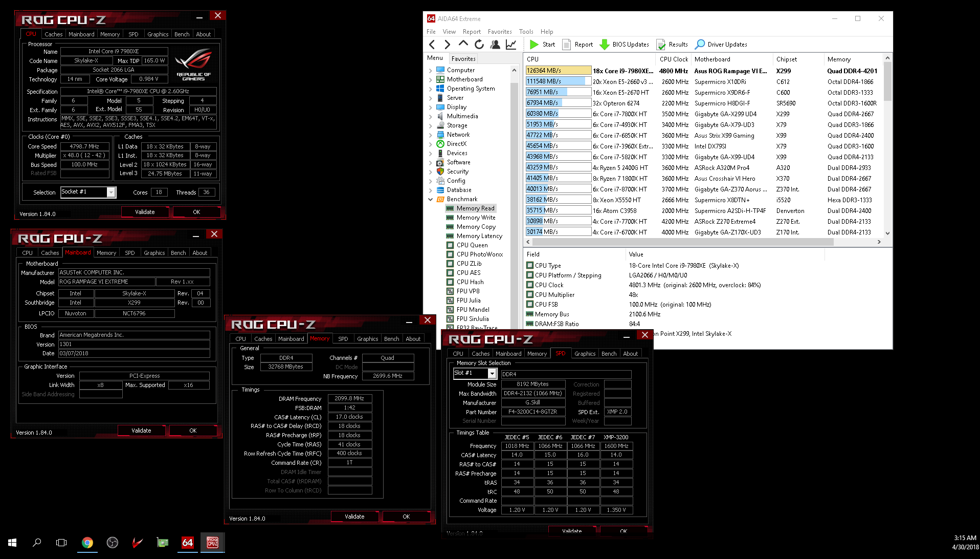Click Validate in the Memory CPU-Z window
This screenshot has width=980, height=559.
coord(354,517)
